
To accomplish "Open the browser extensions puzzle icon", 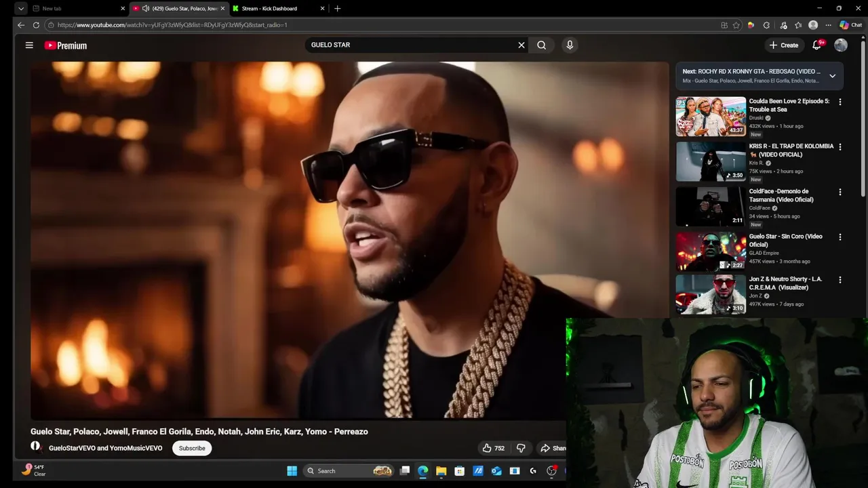I will (x=766, y=25).
